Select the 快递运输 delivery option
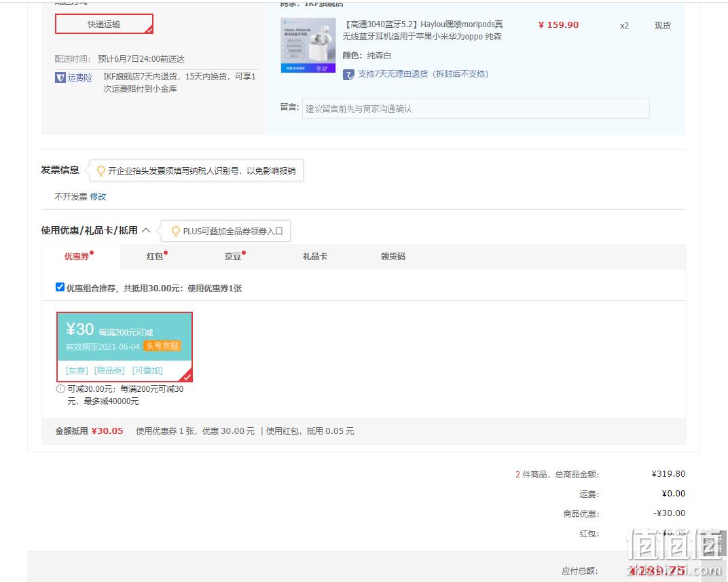 tap(104, 24)
